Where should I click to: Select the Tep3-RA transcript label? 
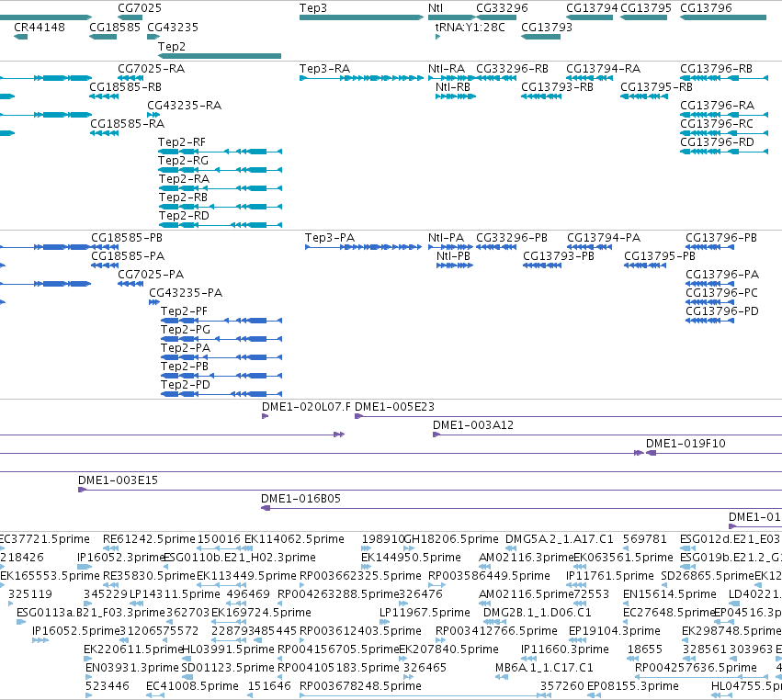324,68
